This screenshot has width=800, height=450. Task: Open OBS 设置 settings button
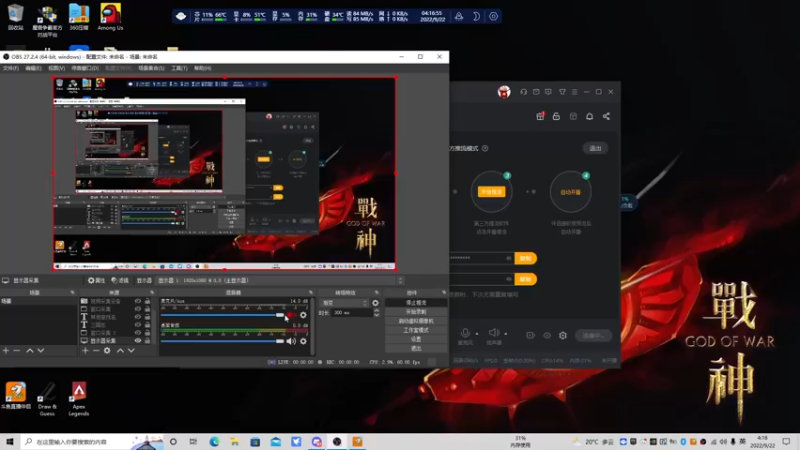[416, 339]
